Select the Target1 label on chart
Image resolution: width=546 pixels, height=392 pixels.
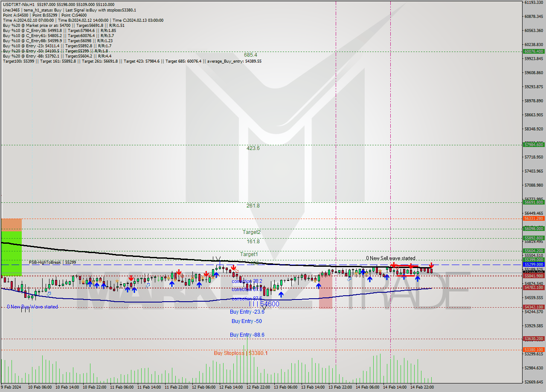click(249, 254)
